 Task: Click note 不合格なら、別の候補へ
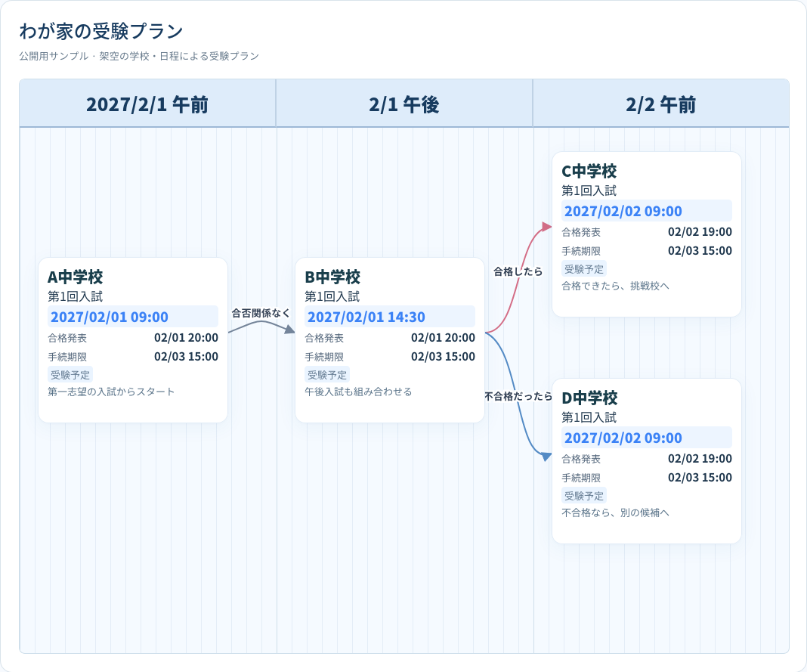(x=615, y=513)
